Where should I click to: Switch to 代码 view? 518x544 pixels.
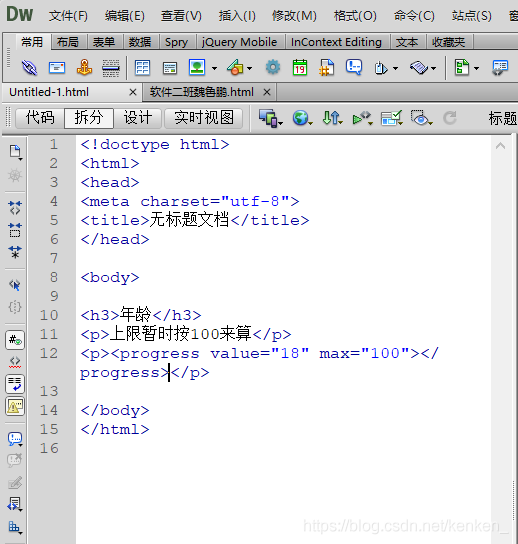coord(40,118)
